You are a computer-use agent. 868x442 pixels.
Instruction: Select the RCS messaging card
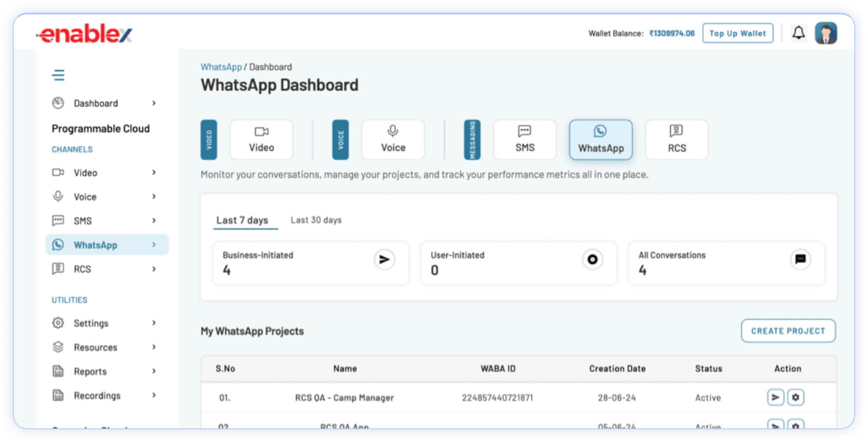pyautogui.click(x=677, y=140)
